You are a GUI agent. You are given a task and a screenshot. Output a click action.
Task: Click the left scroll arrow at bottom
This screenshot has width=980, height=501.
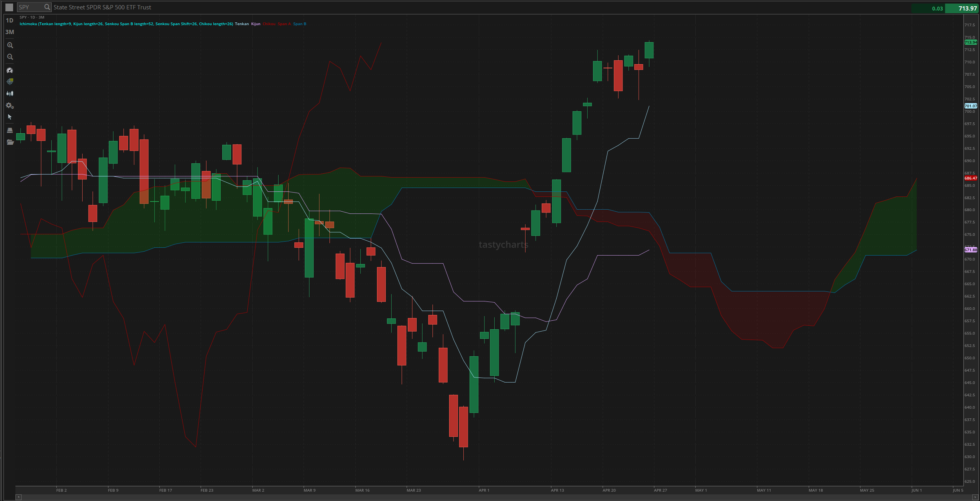pyautogui.click(x=18, y=497)
